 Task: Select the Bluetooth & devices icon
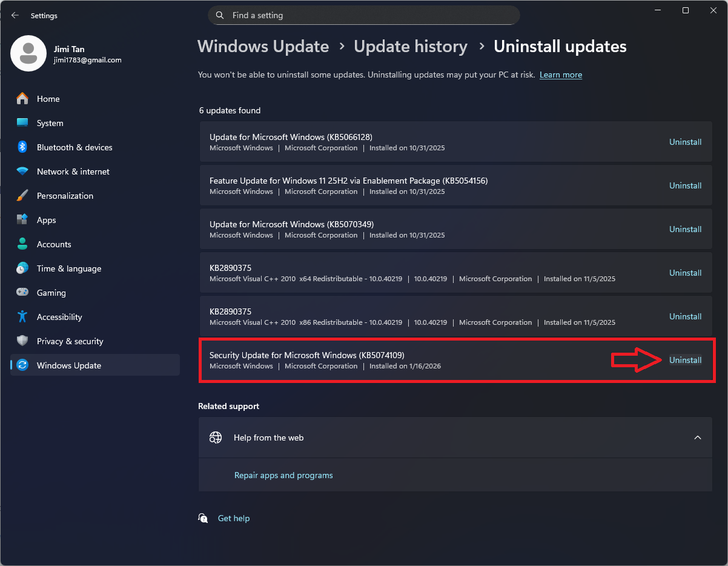coord(22,147)
